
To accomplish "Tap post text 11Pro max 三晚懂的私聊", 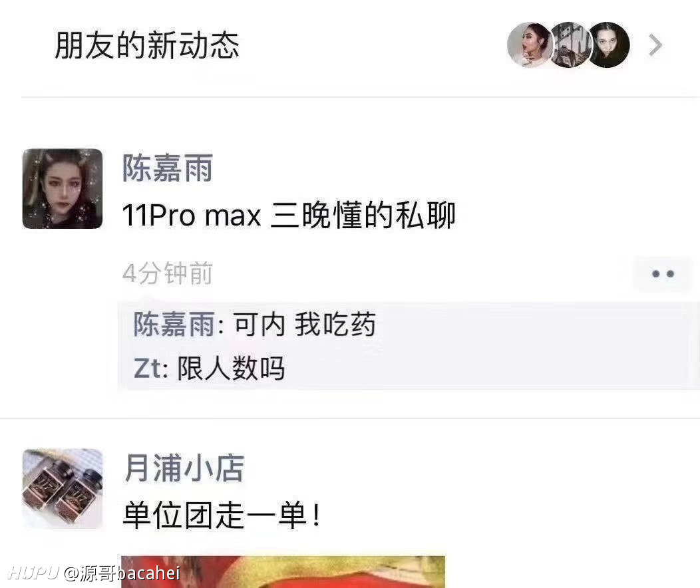I will 288,215.
